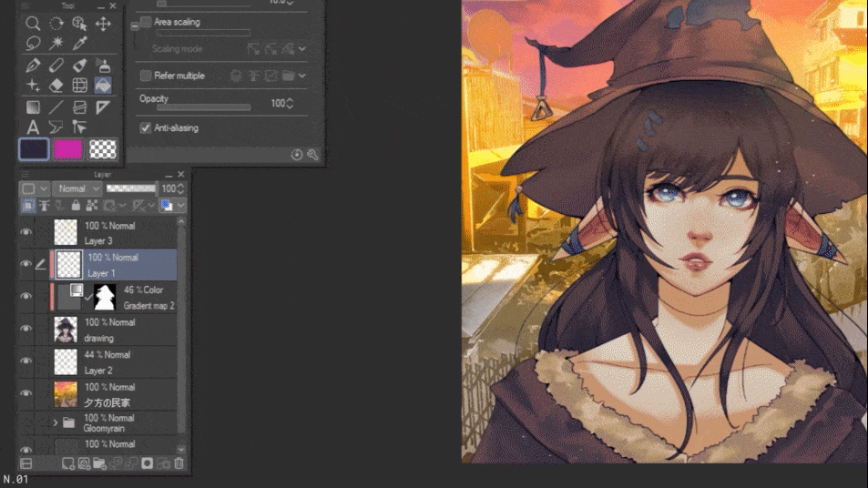Click the fill Opacity 100 stepper

[x=290, y=104]
